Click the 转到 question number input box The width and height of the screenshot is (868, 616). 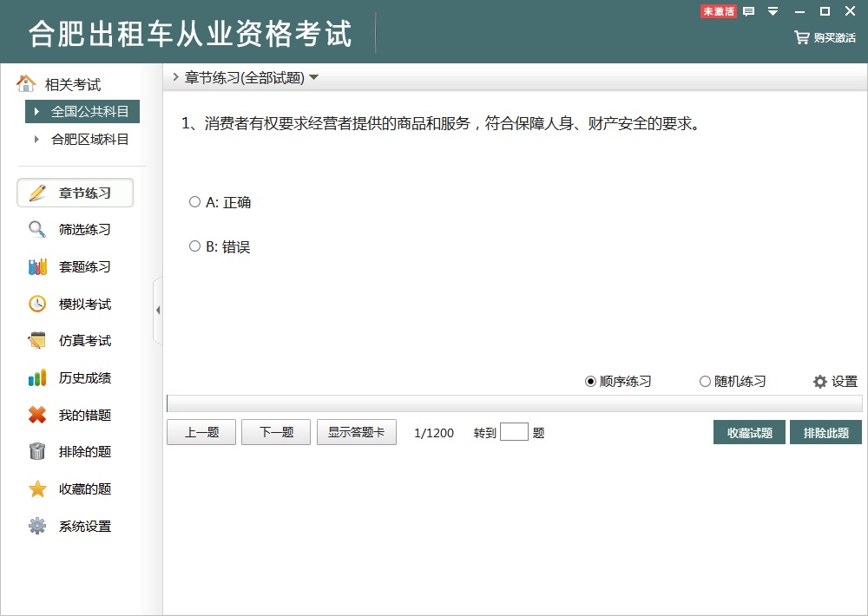514,432
